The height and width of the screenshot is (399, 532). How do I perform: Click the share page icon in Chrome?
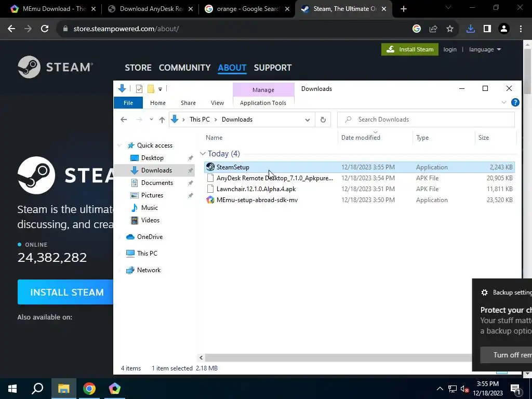point(433,29)
